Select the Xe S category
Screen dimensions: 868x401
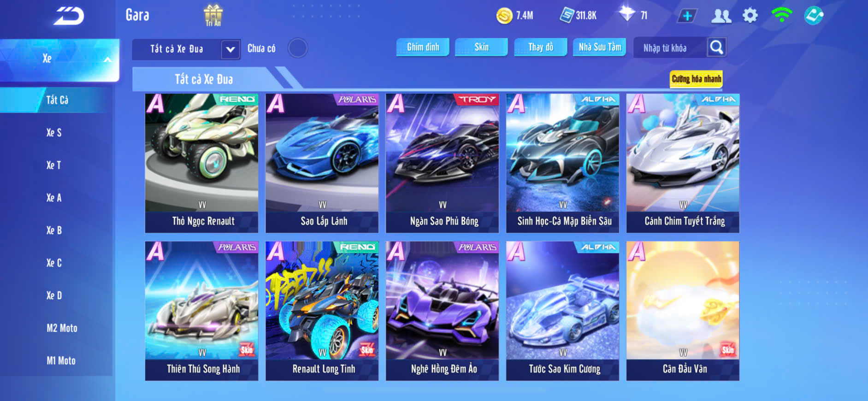click(54, 133)
